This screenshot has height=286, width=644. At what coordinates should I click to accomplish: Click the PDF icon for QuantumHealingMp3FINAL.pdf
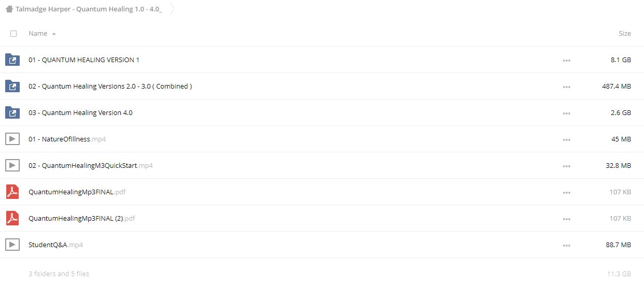point(12,192)
